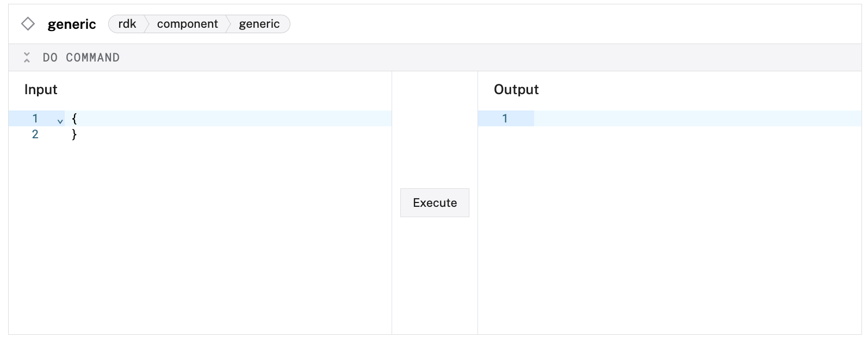Select line number 2 in Input editor
Image resolution: width=868 pixels, height=344 pixels.
tap(35, 134)
